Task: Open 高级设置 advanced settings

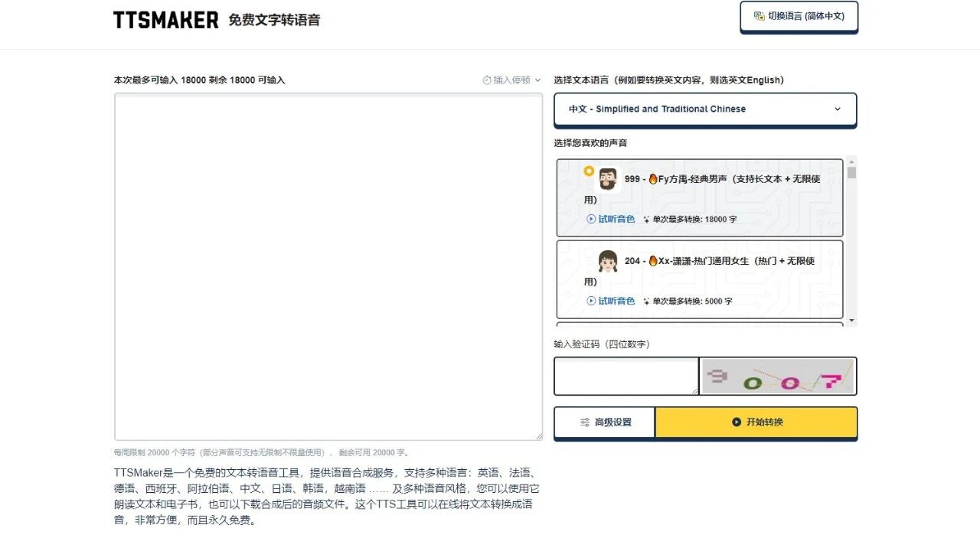Action: tap(603, 422)
